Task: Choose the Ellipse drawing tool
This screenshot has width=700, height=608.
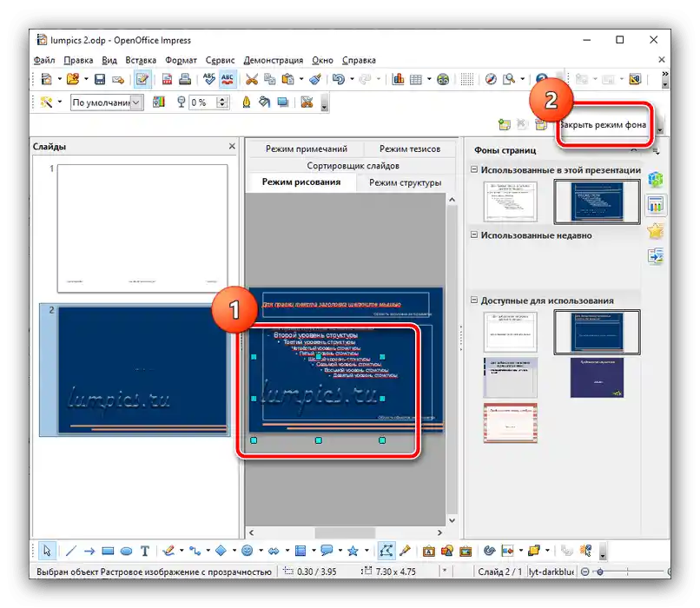Action: tap(126, 550)
